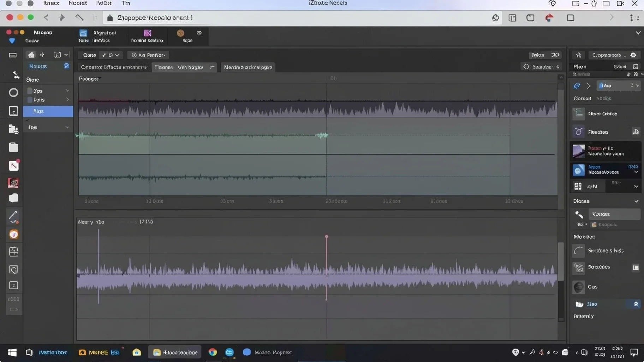Select the highlighted Rigs item
The image size is (644, 362).
(48, 111)
